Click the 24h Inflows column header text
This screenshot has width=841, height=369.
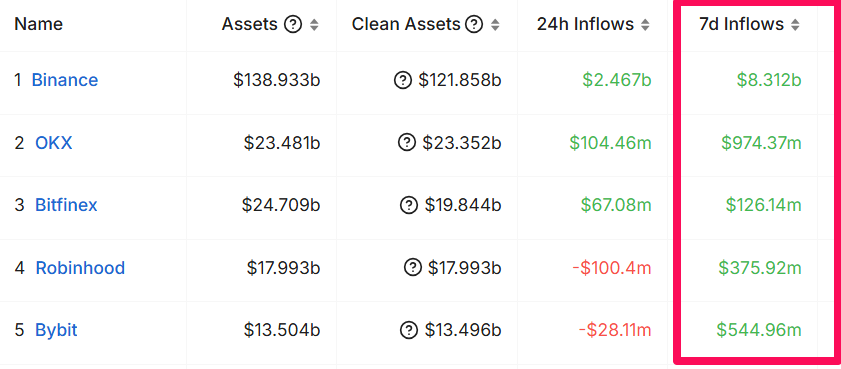[x=586, y=24]
